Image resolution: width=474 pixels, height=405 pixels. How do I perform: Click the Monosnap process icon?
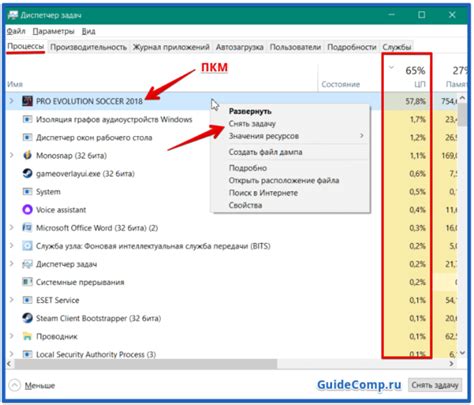tap(27, 155)
